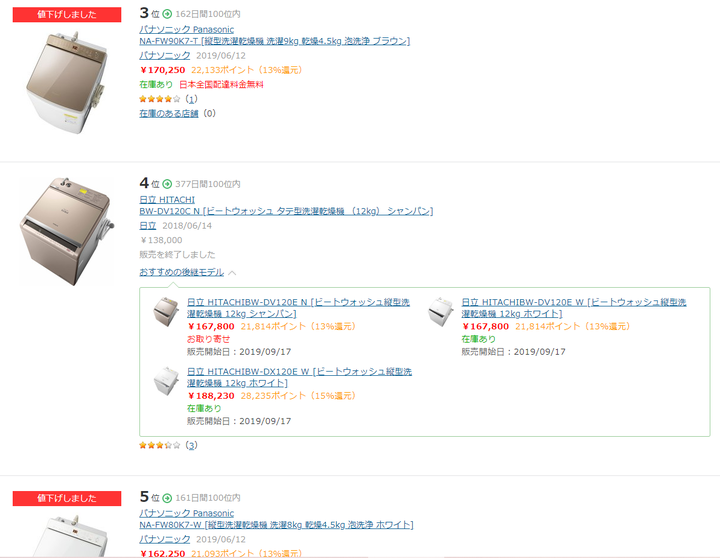720x558 pixels.
Task: Click the three-star rating below Hitachi successor box
Action: click(160, 445)
